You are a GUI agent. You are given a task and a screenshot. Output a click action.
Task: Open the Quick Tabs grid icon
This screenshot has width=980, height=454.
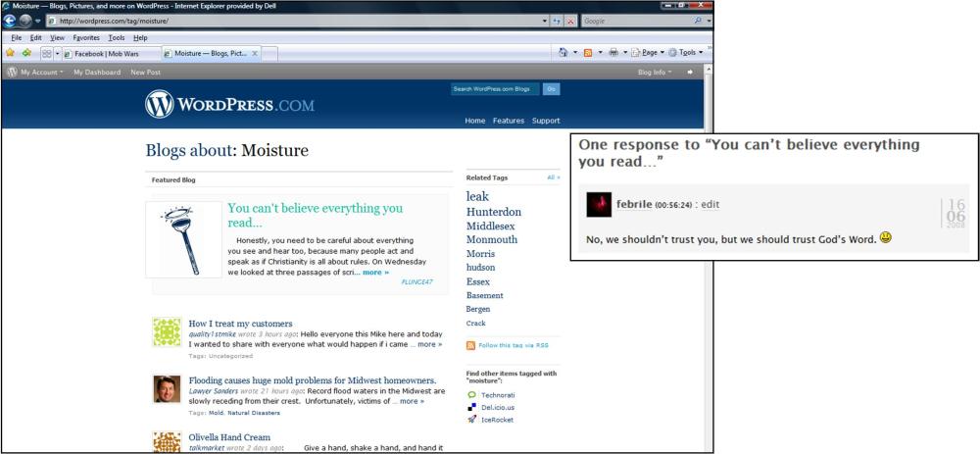pos(46,53)
